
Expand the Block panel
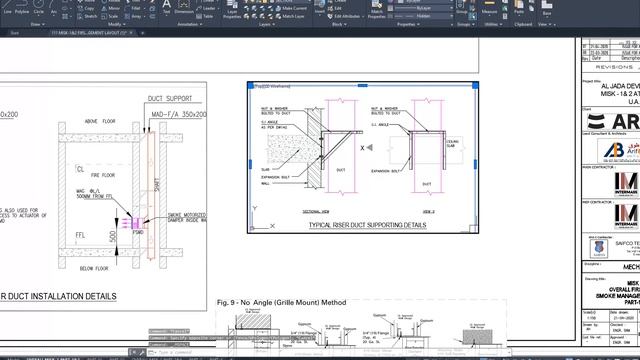point(339,24)
